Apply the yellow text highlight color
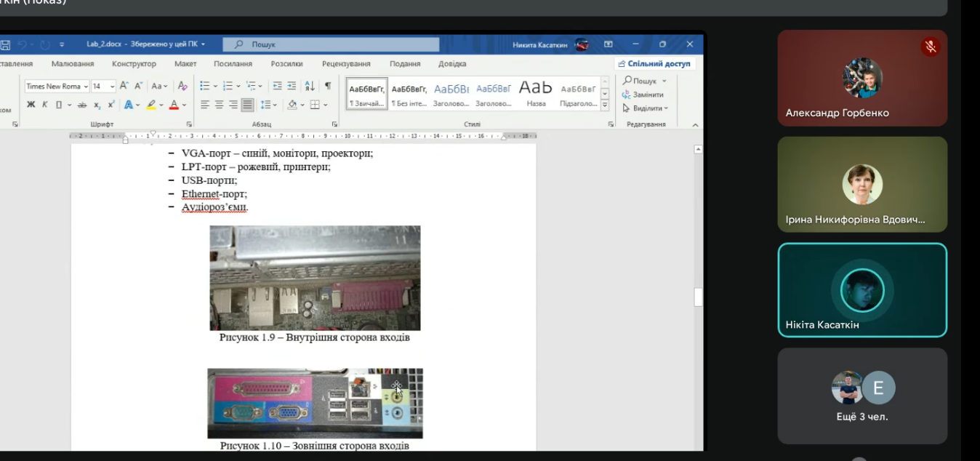Screen dimensions: 980x461 [151, 105]
